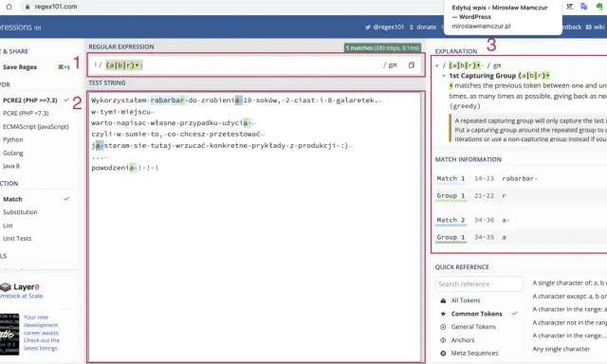The image size is (607, 364).
Task: Click Match 2 label in match information
Action: [451, 220]
